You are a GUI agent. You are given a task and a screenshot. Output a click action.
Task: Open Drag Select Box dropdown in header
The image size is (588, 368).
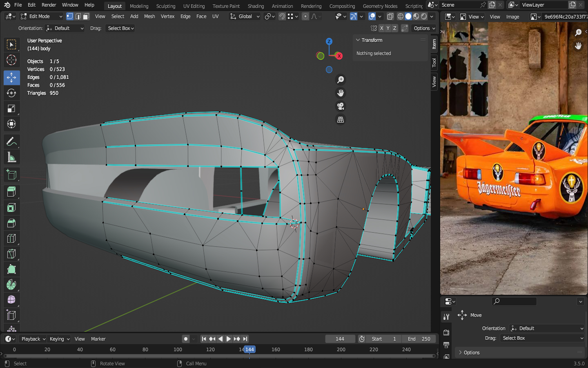[x=120, y=28]
